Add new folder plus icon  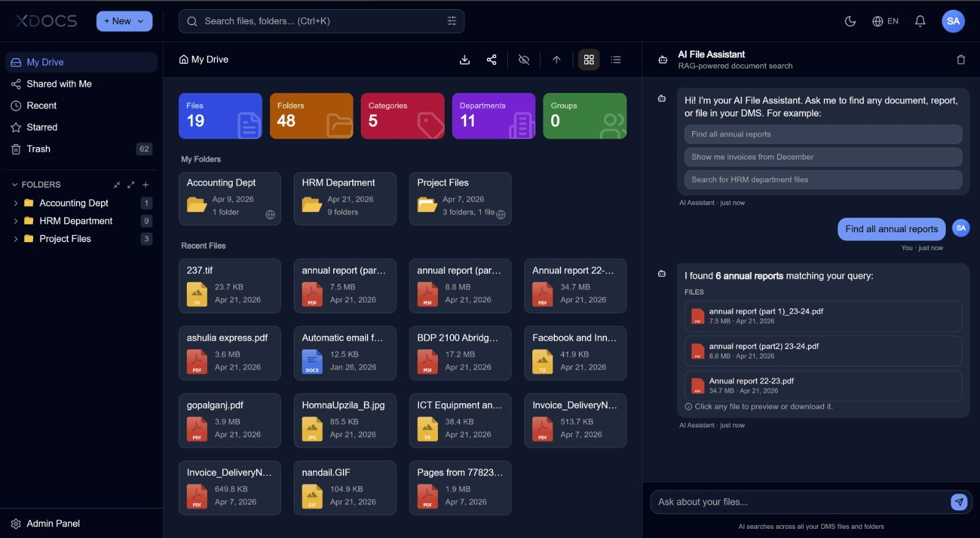[x=146, y=184]
